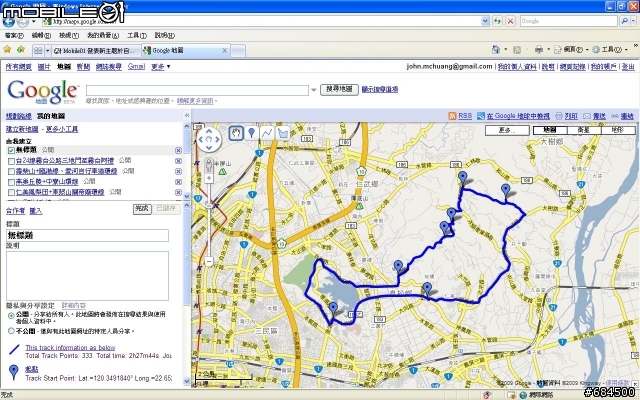Click the envelope send icon
640x400 pixels.
click(587, 116)
